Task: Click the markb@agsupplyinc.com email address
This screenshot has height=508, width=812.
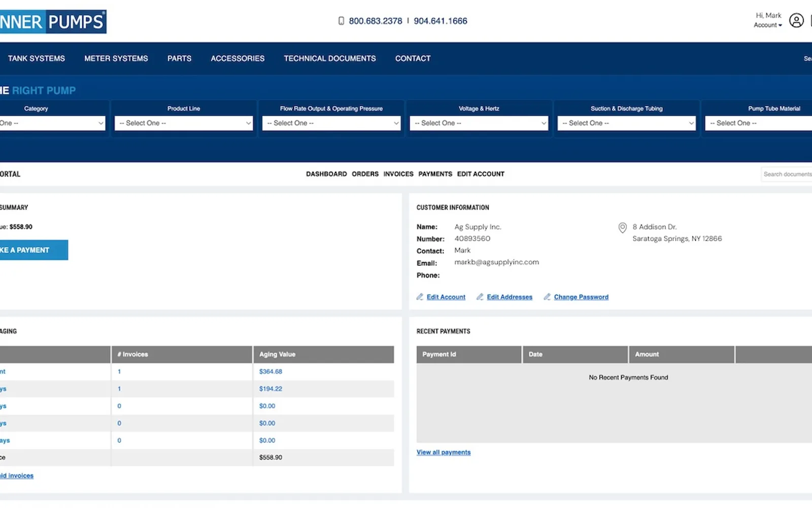Action: tap(496, 262)
